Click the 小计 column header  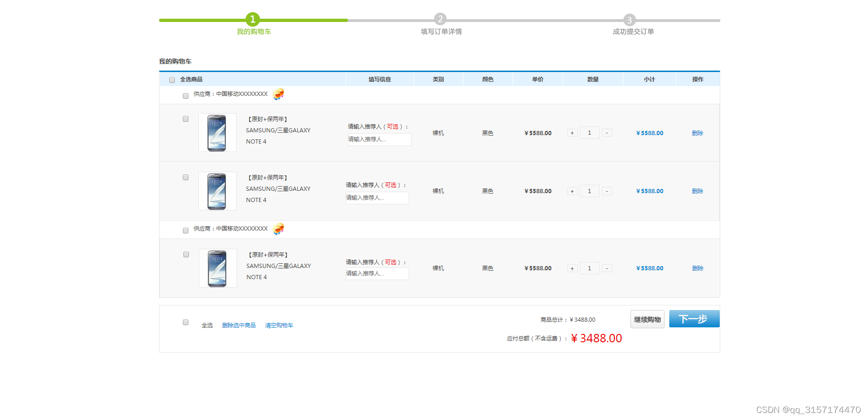click(x=649, y=79)
